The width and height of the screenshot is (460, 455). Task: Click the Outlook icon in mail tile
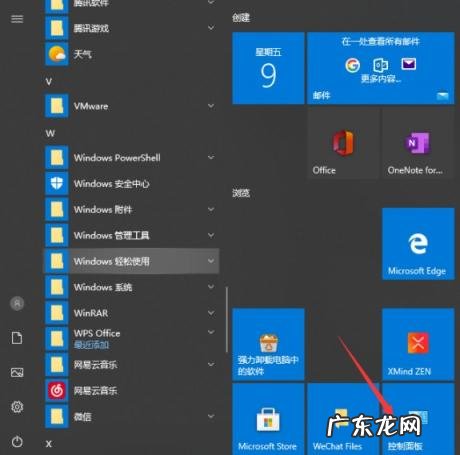click(381, 65)
